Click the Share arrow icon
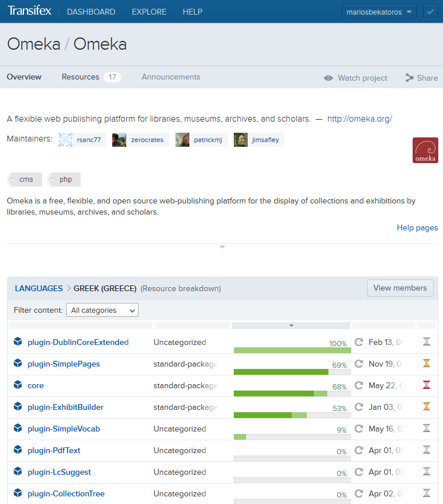The height and width of the screenshot is (504, 443). (x=409, y=77)
